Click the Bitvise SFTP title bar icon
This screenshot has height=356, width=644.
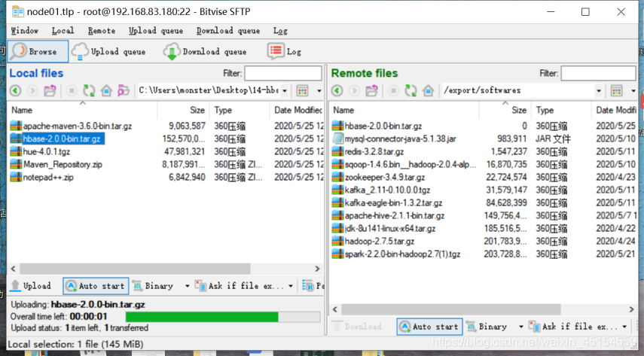(x=17, y=12)
